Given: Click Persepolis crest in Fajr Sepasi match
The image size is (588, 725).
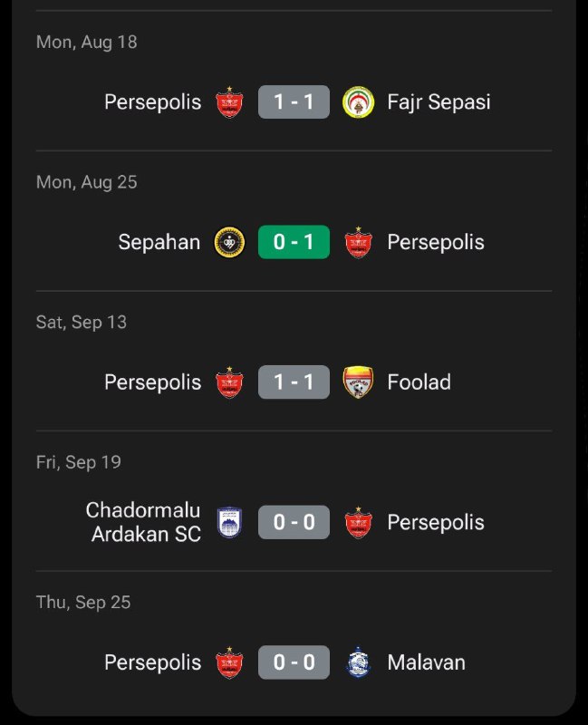Looking at the screenshot, I should tap(229, 102).
